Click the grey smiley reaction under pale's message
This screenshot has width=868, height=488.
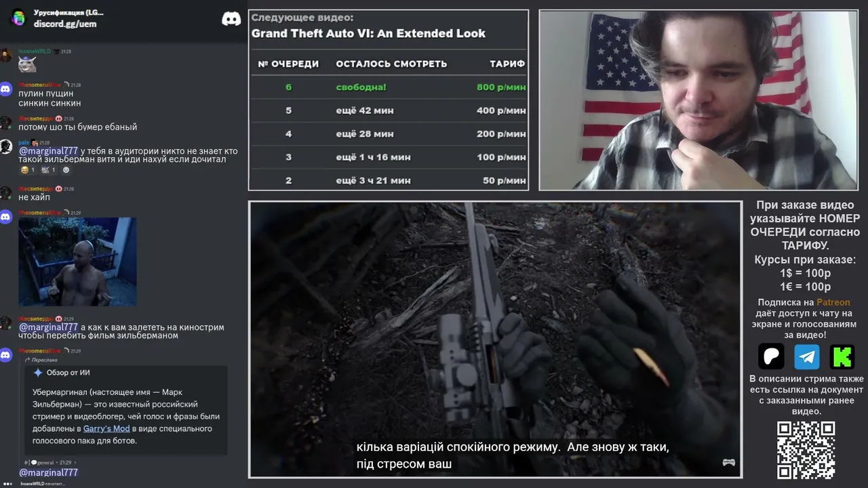[x=66, y=169]
